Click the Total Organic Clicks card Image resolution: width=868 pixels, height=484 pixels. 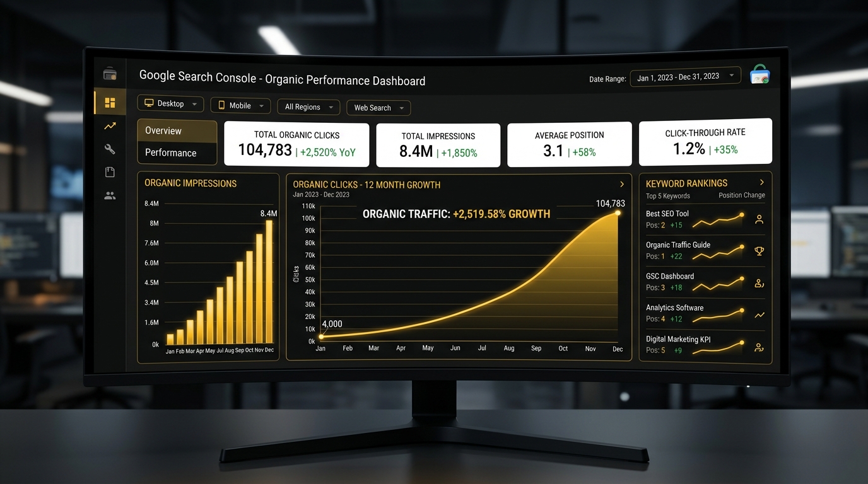pos(296,144)
